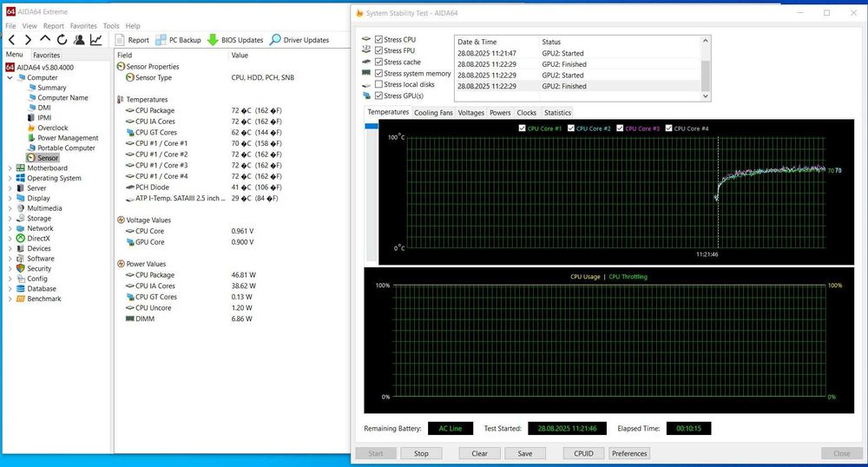Viewport: 868px width, 467px height.
Task: Click the Up level arrow icon
Action: pyautogui.click(x=45, y=39)
